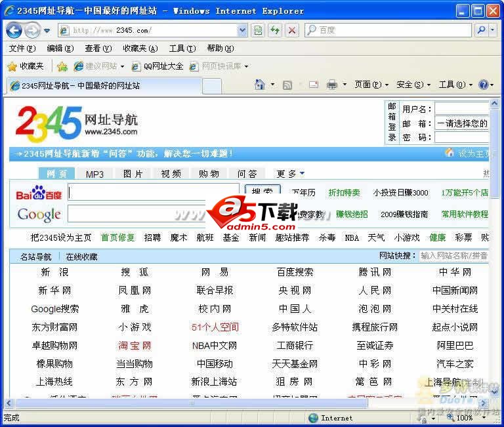
Task: Click the 用户名 input field
Action: [x=461, y=109]
